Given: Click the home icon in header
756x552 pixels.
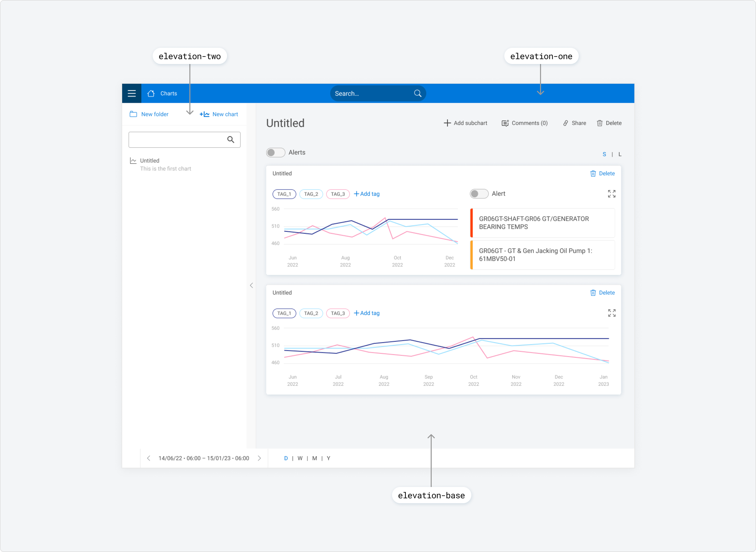Looking at the screenshot, I should pyautogui.click(x=151, y=93).
